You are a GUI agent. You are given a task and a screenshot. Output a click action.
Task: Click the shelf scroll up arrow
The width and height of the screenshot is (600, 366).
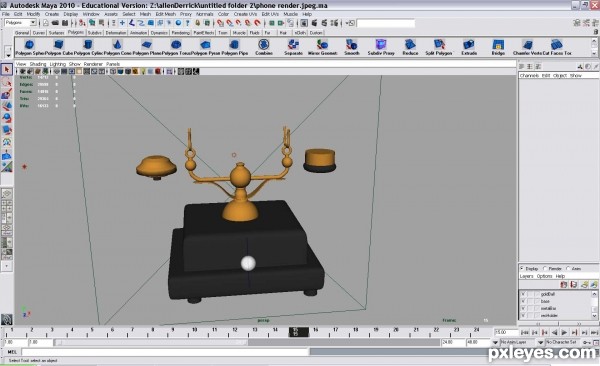(x=595, y=41)
